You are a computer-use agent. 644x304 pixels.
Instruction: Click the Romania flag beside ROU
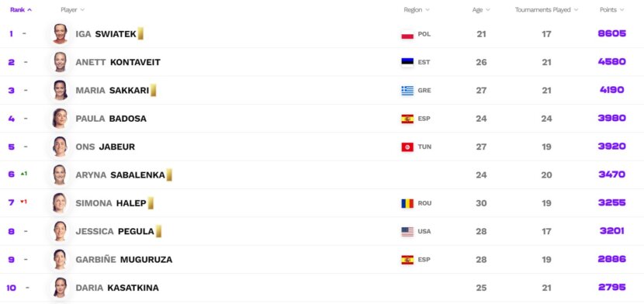407,203
